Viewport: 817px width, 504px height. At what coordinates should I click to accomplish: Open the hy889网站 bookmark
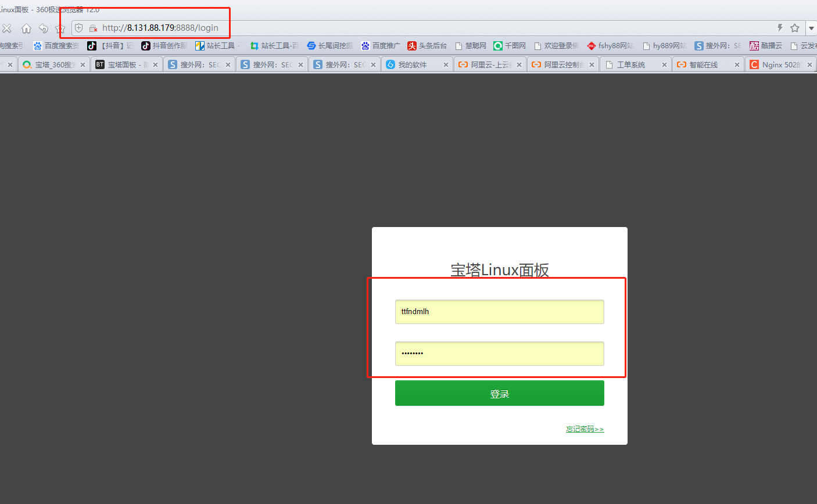coord(664,46)
